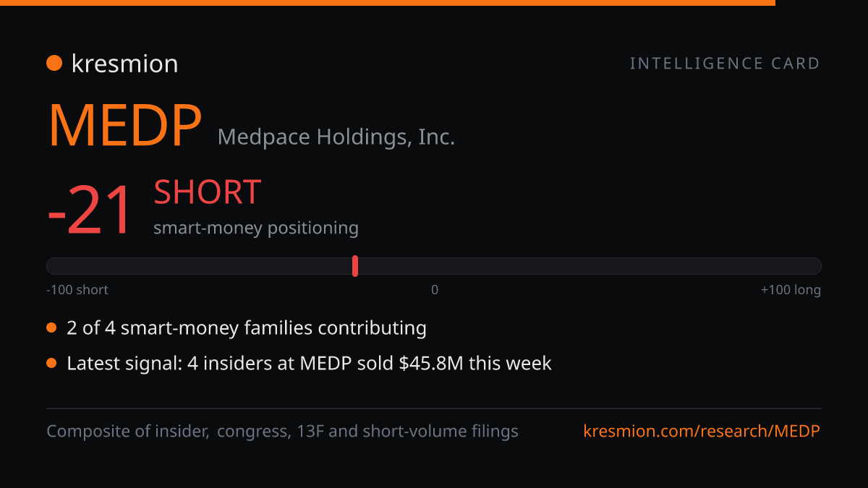Click the bullet beside Latest signal line
The image size is (868, 488).
(51, 363)
